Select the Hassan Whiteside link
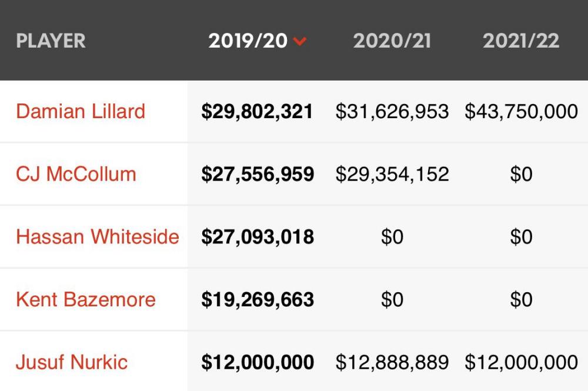 coord(98,236)
